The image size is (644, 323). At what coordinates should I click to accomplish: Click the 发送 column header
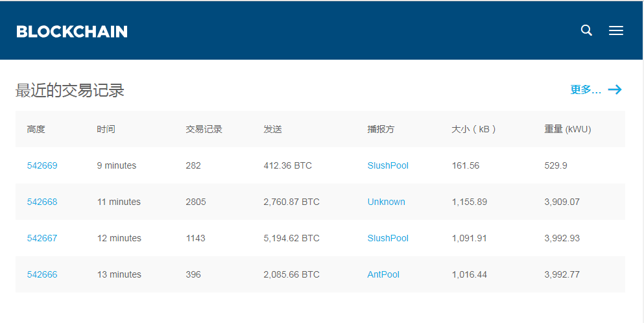tap(273, 129)
